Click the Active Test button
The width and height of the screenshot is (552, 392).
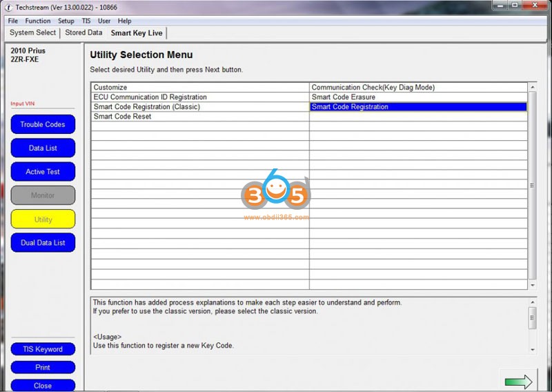43,172
